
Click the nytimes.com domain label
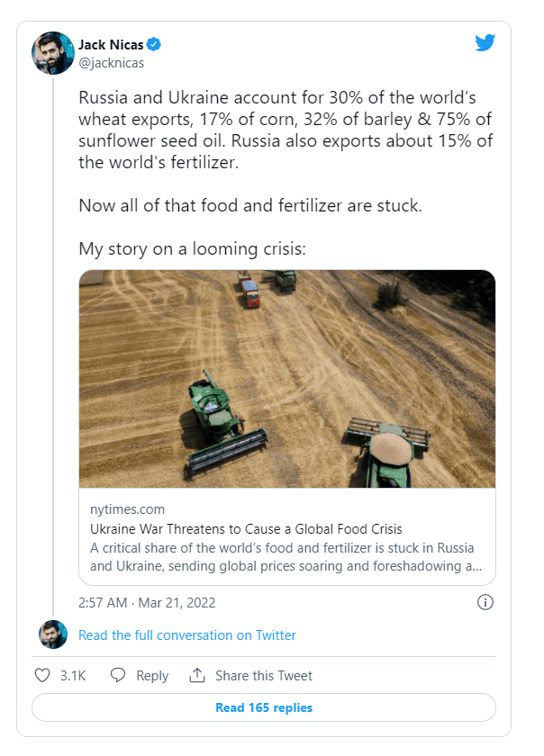coord(128,509)
